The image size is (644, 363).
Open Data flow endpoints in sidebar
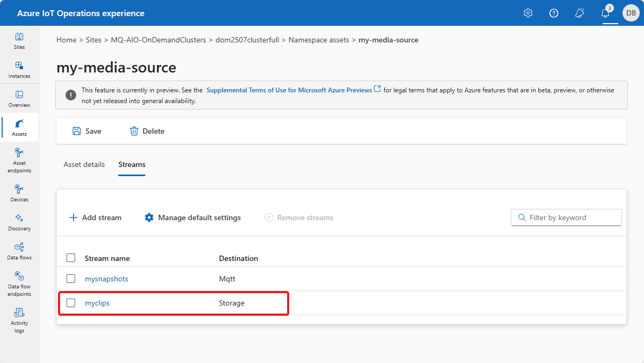pos(19,284)
